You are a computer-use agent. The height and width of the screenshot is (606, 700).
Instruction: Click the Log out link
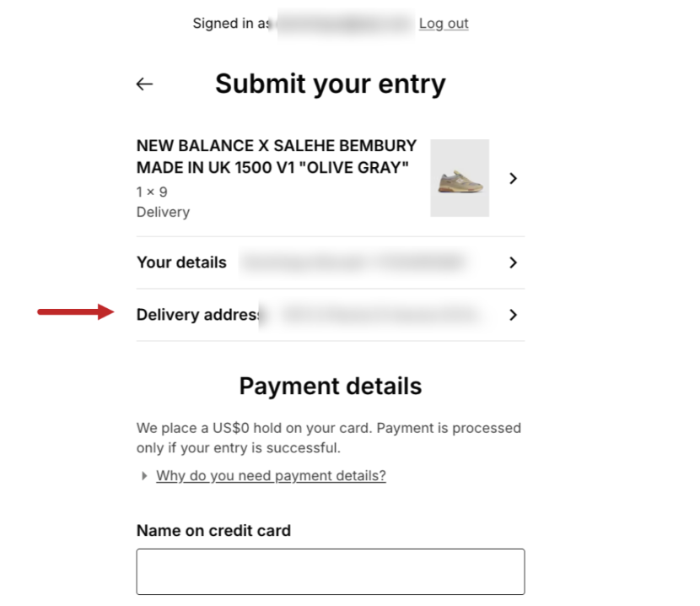click(444, 23)
